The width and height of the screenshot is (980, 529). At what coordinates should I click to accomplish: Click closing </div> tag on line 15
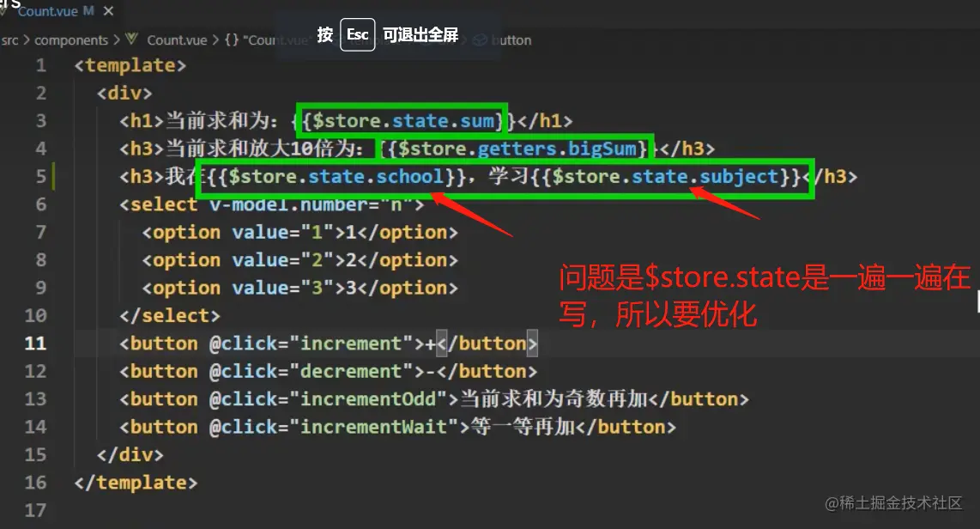[130, 454]
